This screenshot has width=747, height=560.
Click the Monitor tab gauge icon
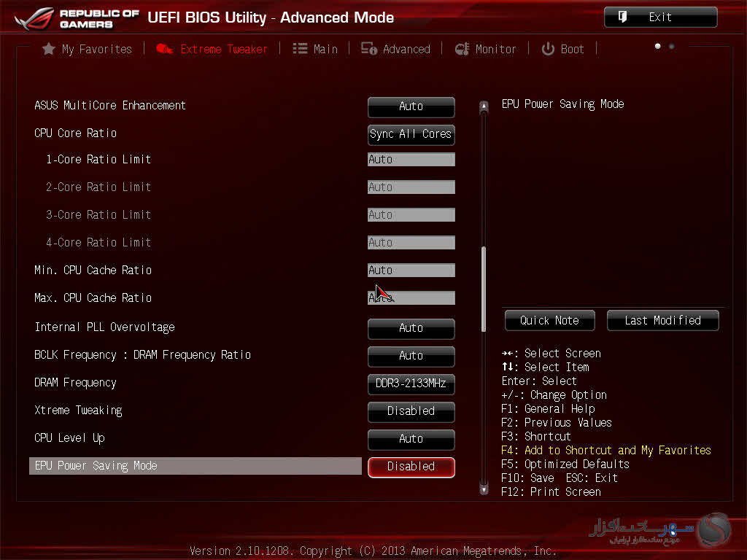pyautogui.click(x=462, y=49)
